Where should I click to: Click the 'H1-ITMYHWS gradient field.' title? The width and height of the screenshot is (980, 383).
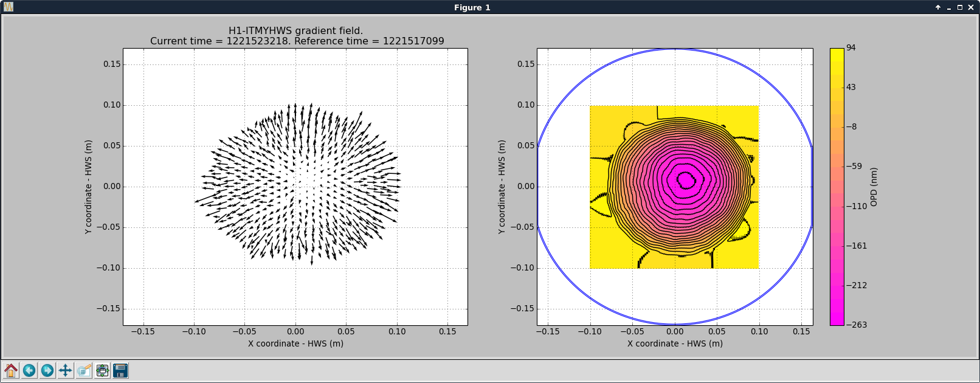pos(295,30)
